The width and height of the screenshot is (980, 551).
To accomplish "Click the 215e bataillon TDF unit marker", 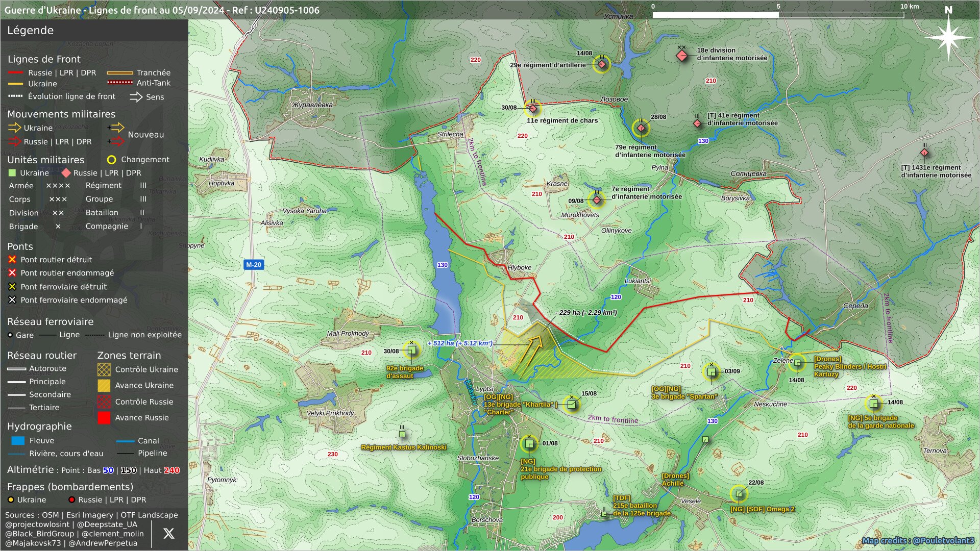I will (604, 514).
